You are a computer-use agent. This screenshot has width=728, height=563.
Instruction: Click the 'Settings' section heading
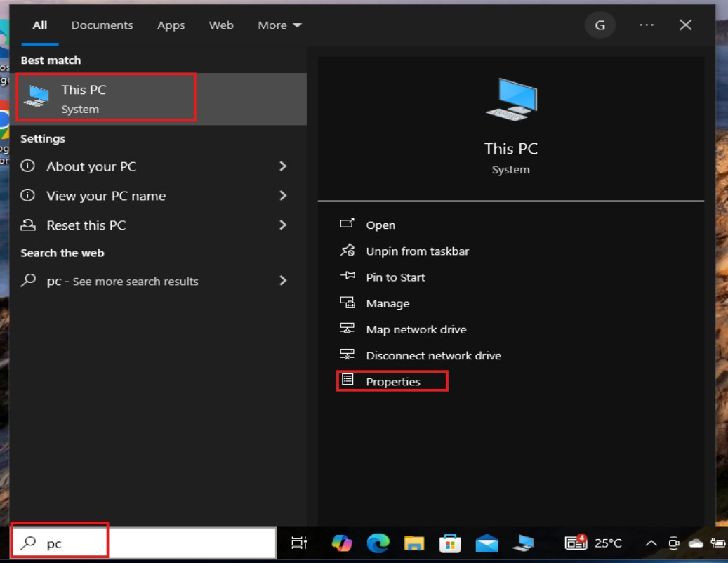point(43,139)
